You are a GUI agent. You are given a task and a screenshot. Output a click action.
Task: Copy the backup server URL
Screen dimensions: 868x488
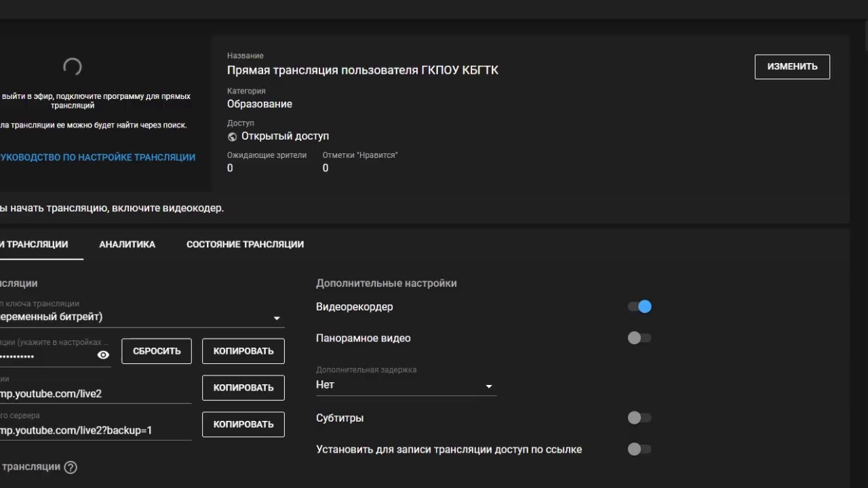pos(243,424)
